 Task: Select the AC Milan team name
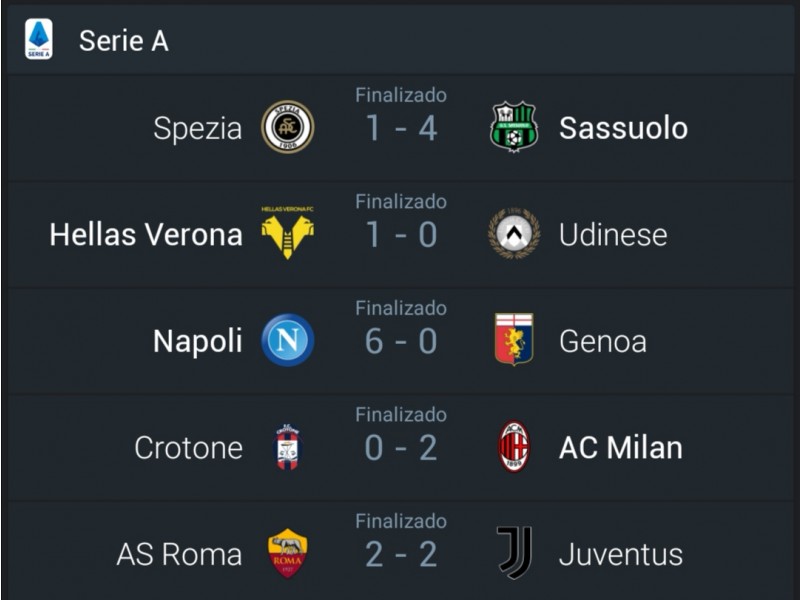[x=621, y=448]
